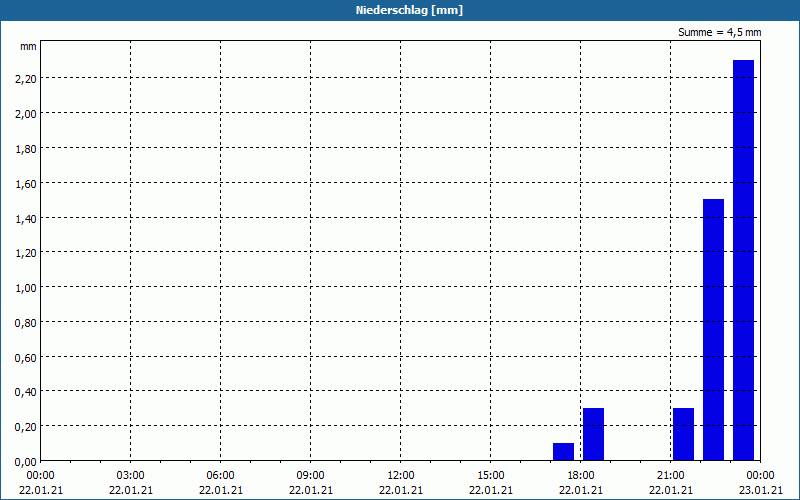This screenshot has width=800, height=500.
Task: Click the 09:00 time label on x-axis
Action: coord(310,476)
